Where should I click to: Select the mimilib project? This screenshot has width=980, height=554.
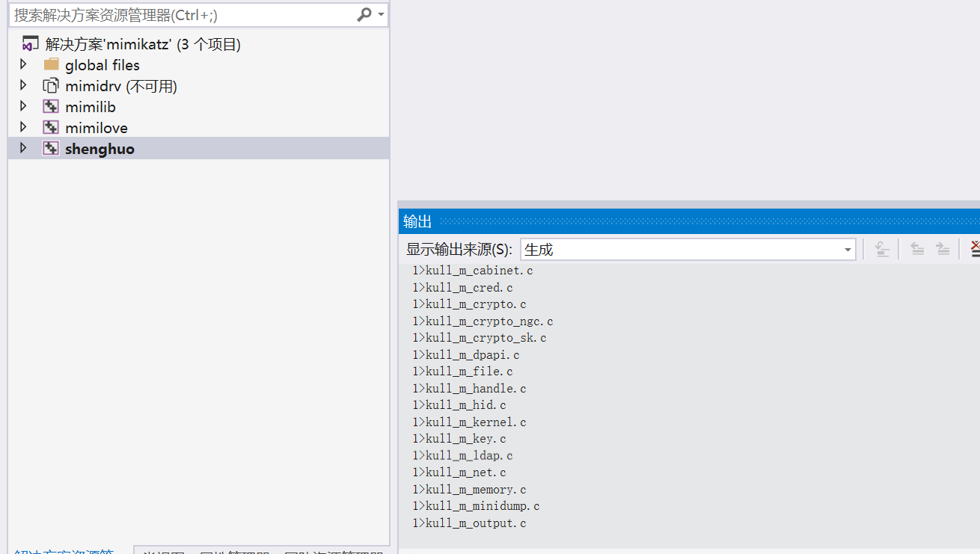[90, 107]
